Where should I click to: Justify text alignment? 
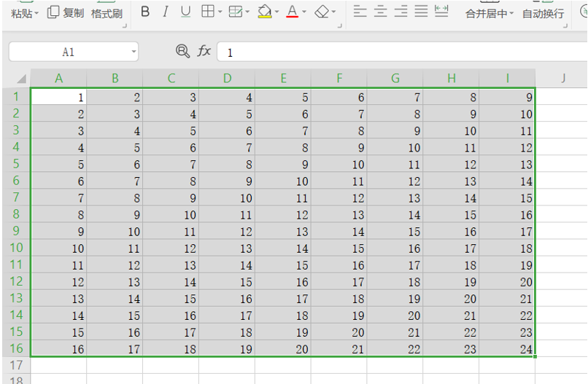(421, 11)
